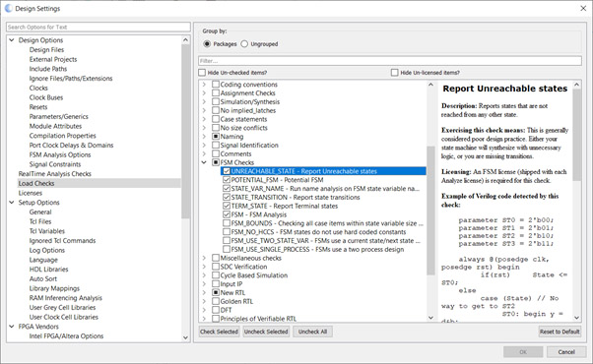Open Signal Constraints settings
Viewport: 593px width, 364px height.
click(55, 164)
